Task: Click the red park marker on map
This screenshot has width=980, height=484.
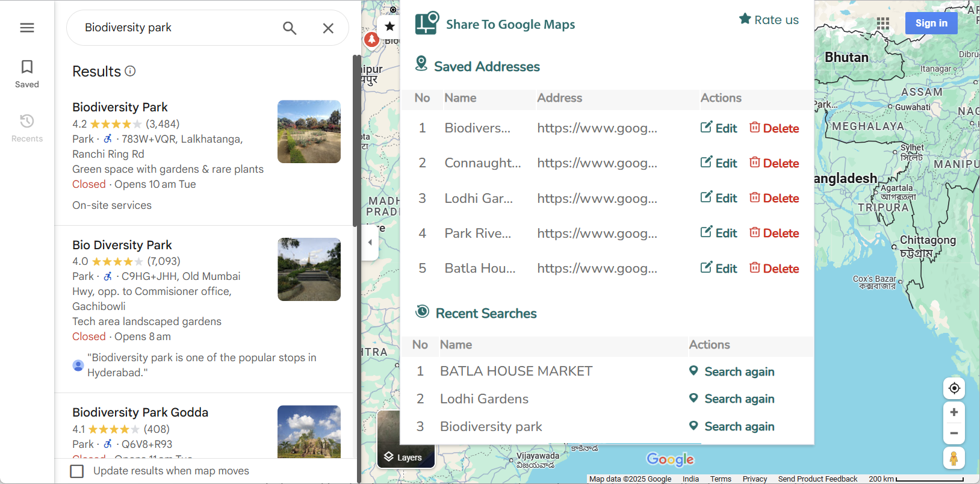Action: (372, 40)
